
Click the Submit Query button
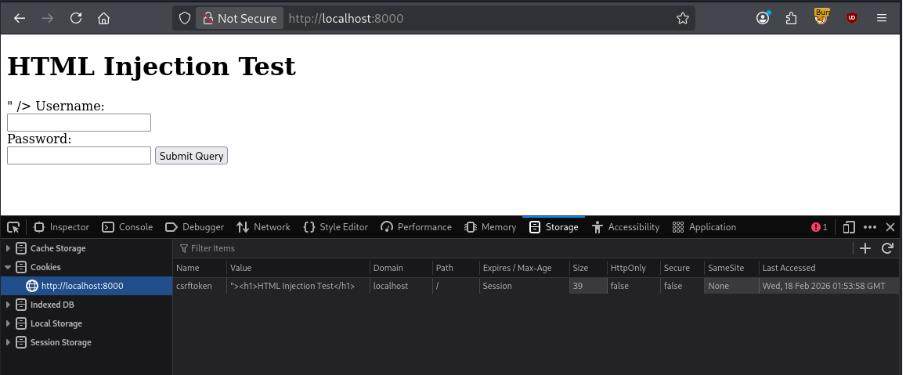click(191, 156)
